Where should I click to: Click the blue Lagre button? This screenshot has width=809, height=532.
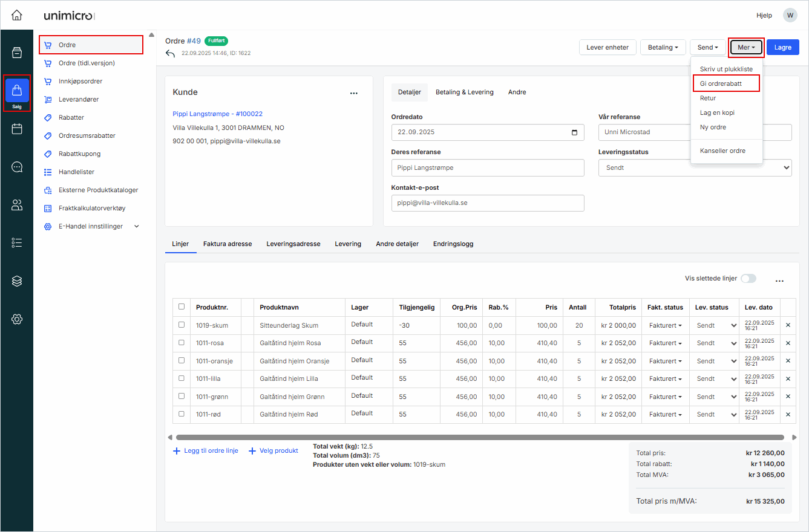pyautogui.click(x=782, y=47)
